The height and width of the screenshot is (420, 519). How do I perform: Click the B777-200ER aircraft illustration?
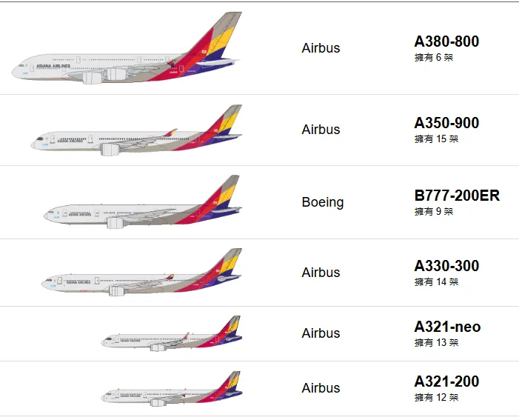pyautogui.click(x=142, y=205)
